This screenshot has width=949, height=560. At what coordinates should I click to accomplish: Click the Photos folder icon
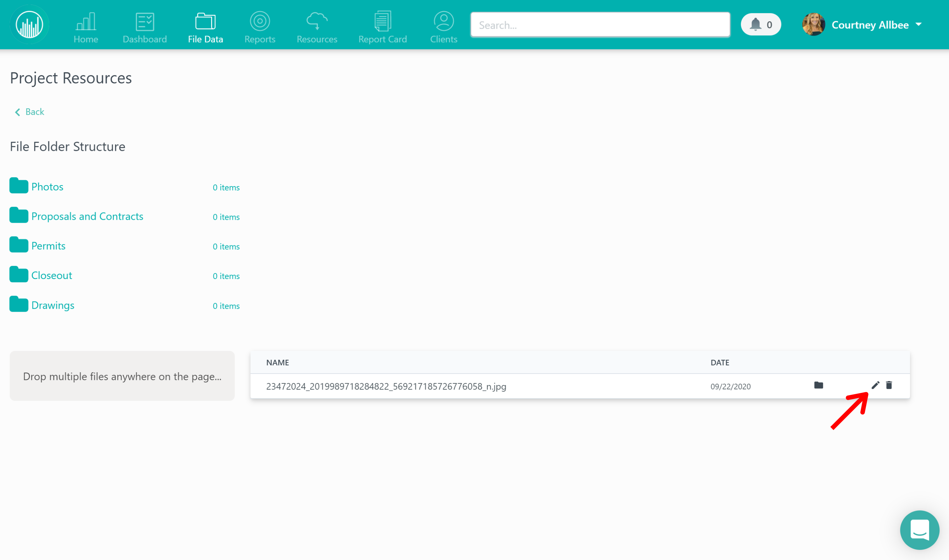19,186
